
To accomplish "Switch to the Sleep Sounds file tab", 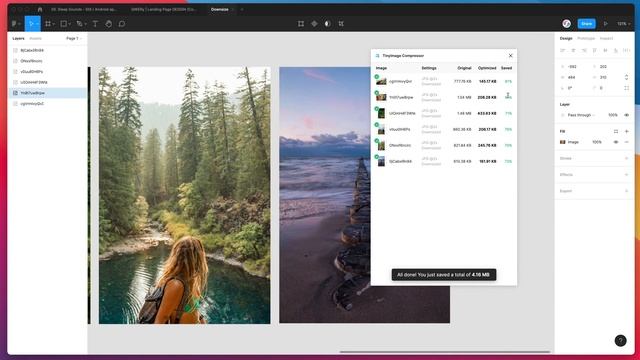I will (x=84, y=9).
